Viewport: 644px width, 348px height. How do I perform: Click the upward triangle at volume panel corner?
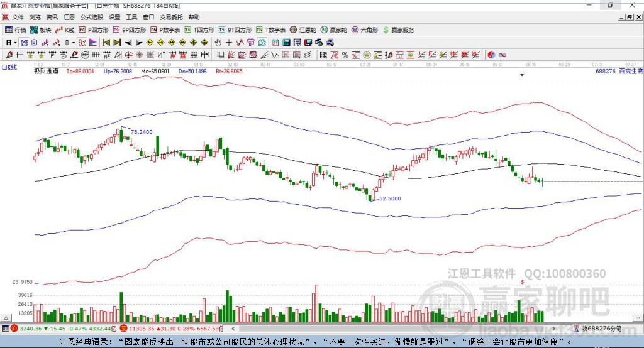(6, 318)
